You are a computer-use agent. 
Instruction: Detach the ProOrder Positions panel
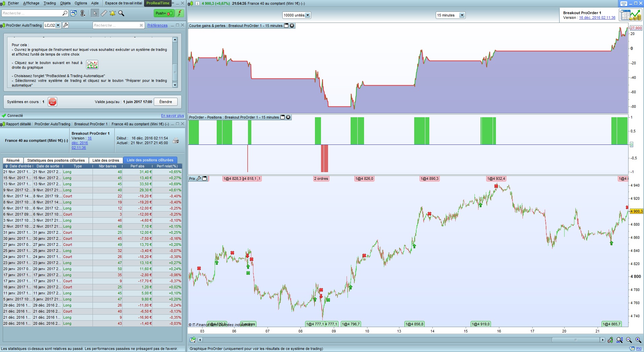tap(283, 117)
